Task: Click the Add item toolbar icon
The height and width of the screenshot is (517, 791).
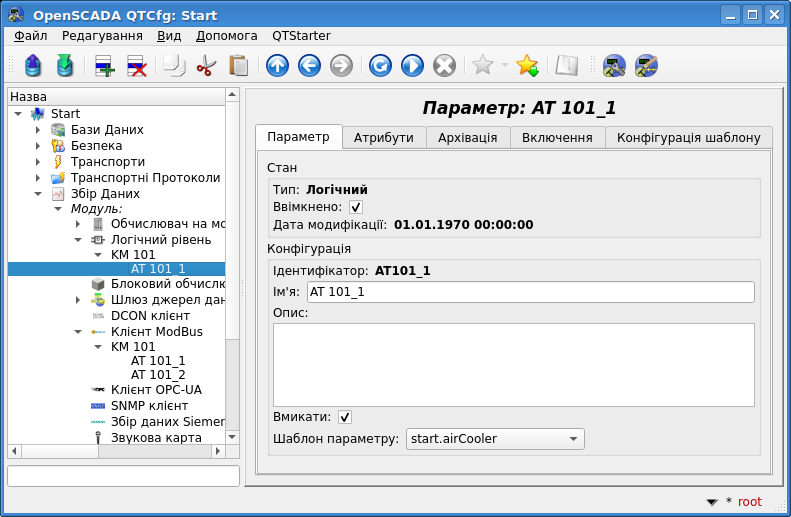Action: click(105, 66)
